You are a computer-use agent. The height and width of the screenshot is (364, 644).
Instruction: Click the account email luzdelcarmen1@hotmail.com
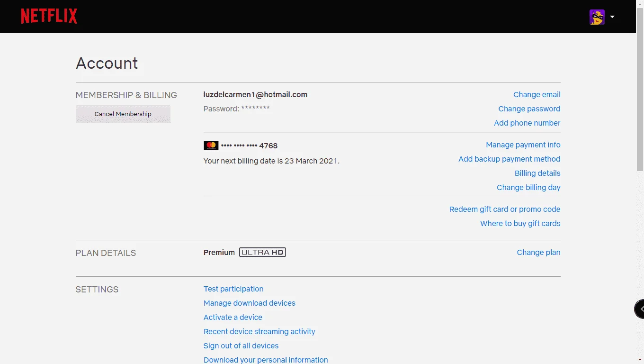[x=256, y=95]
